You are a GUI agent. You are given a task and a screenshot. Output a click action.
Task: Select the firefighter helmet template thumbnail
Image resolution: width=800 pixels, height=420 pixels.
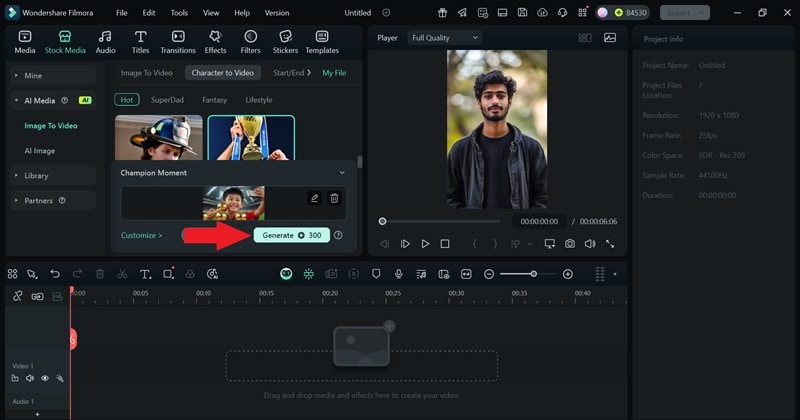[x=159, y=138]
